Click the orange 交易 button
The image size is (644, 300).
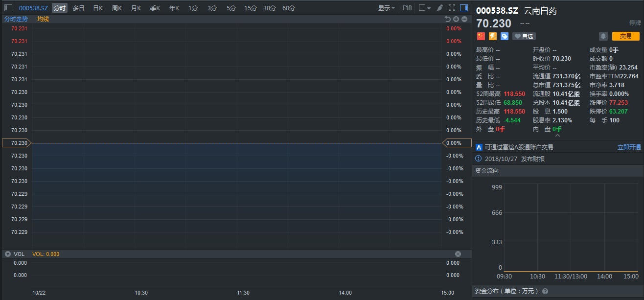[625, 36]
